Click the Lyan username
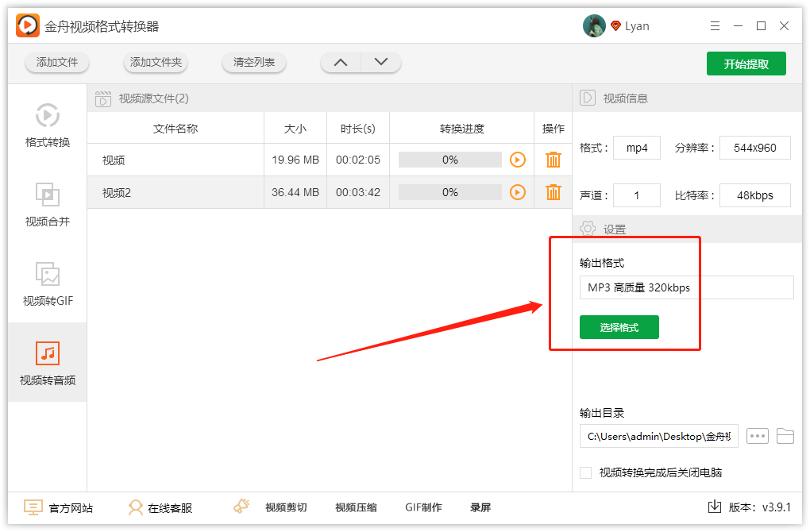The width and height of the screenshot is (810, 532). coord(637,26)
